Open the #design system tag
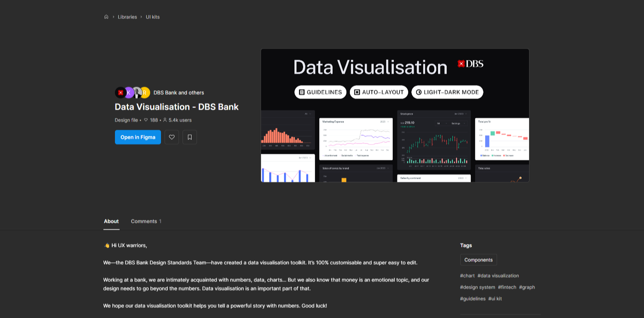 pyautogui.click(x=477, y=287)
